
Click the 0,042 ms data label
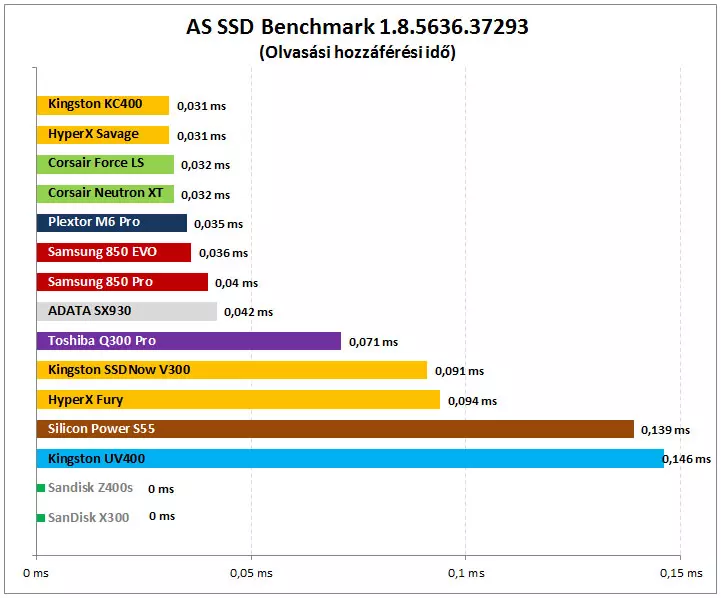tap(248, 312)
